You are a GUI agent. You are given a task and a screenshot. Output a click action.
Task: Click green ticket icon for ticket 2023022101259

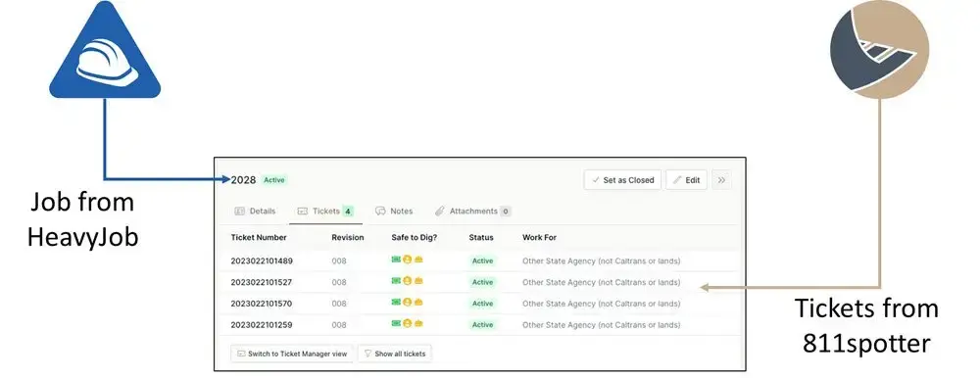click(x=396, y=323)
